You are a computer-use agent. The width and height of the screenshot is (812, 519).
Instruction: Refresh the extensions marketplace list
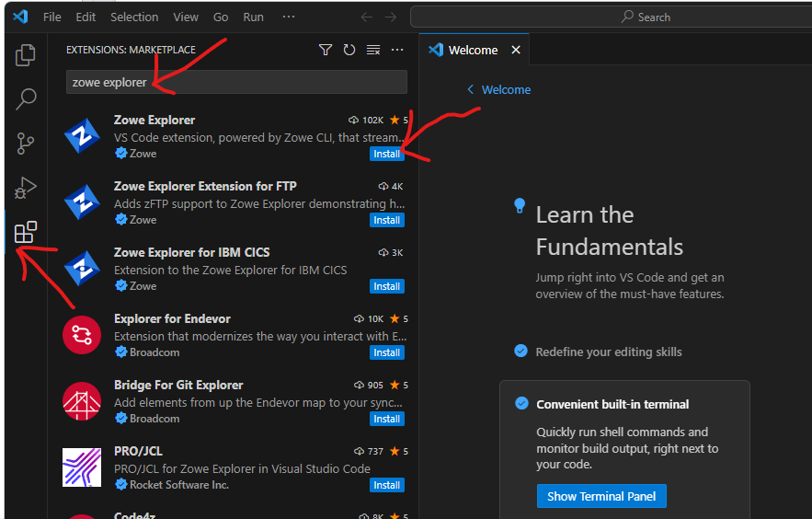click(x=349, y=50)
